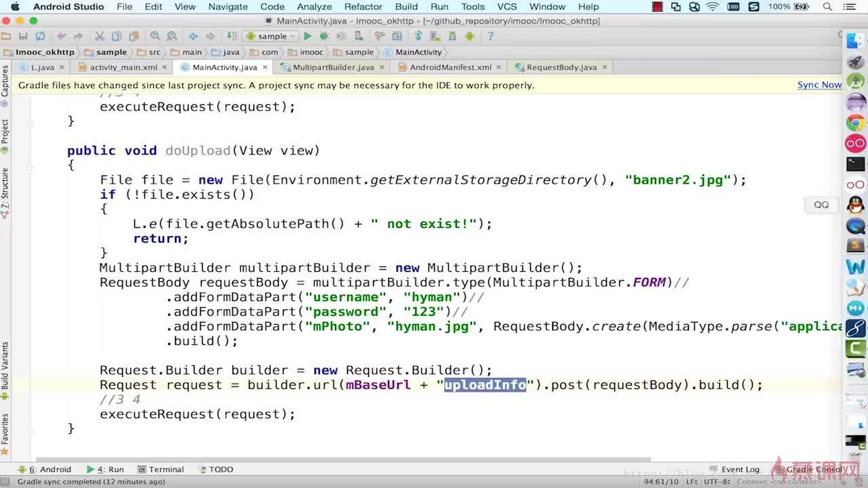
Task: Click the Cut scissors icon
Action: [100, 36]
